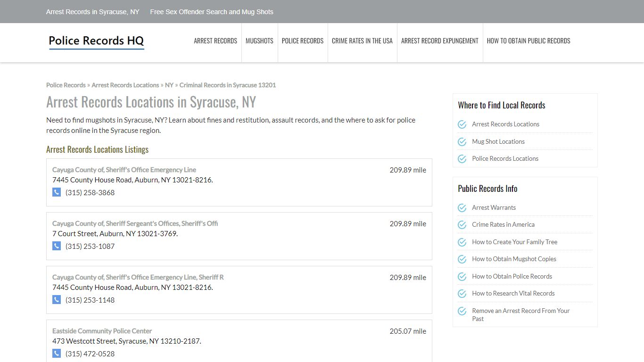This screenshot has width=644, height=362.
Task: Go to Police Records breadcrumb
Action: [66, 85]
